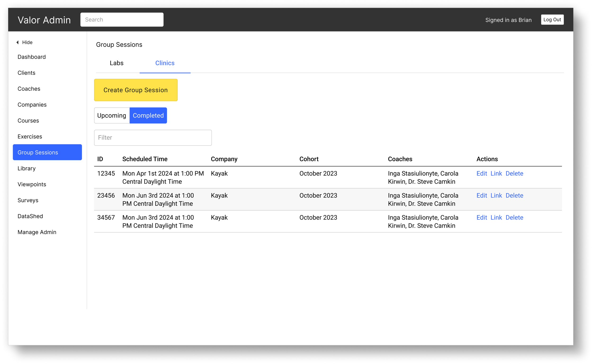Toggle the Completed sessions filter
The image size is (592, 364).
148,115
